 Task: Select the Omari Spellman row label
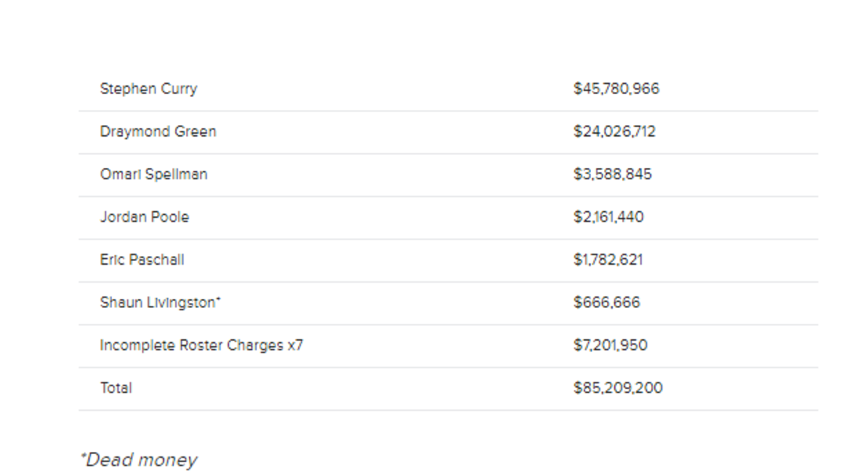153,174
